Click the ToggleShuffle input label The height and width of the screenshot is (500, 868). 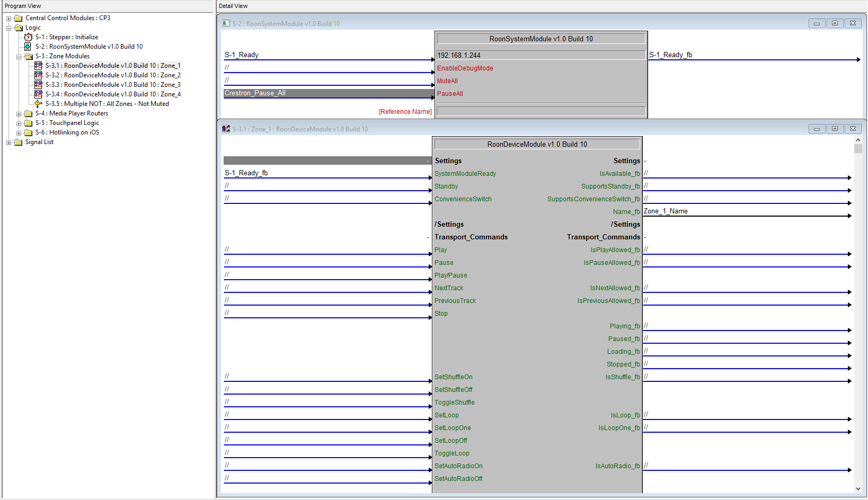[455, 403]
